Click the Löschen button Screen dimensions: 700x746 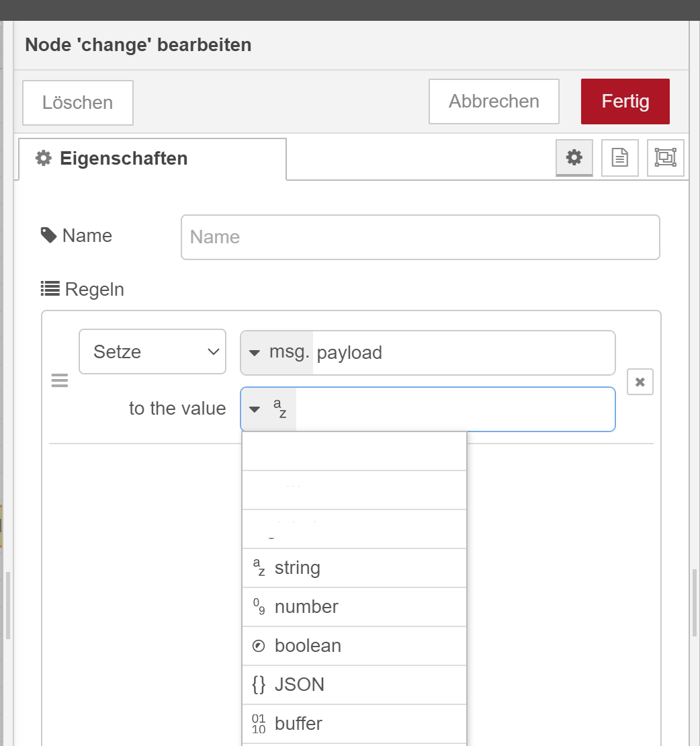(x=78, y=103)
